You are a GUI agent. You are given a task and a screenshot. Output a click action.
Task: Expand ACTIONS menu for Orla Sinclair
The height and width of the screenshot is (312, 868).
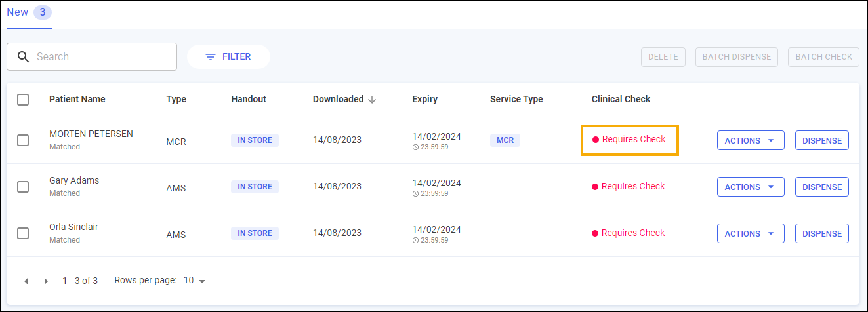pyautogui.click(x=750, y=233)
